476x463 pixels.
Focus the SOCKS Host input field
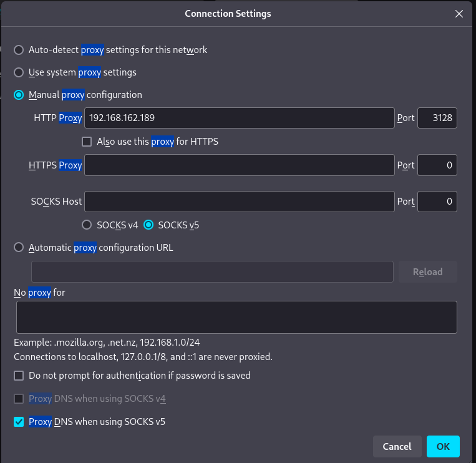coord(239,202)
